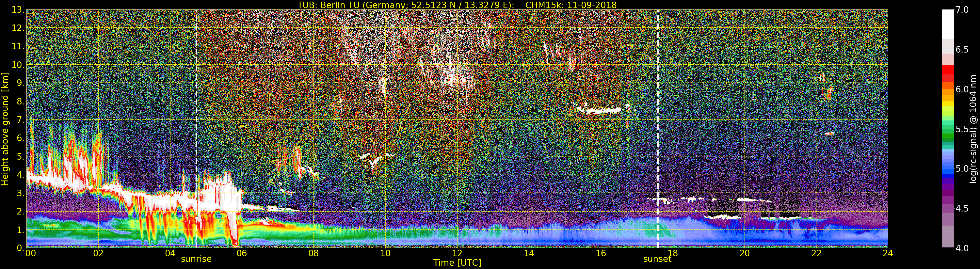Image resolution: width=980 pixels, height=269 pixels.
Task: Click the 'Time [UTC]' axis label
Action: click(457, 262)
